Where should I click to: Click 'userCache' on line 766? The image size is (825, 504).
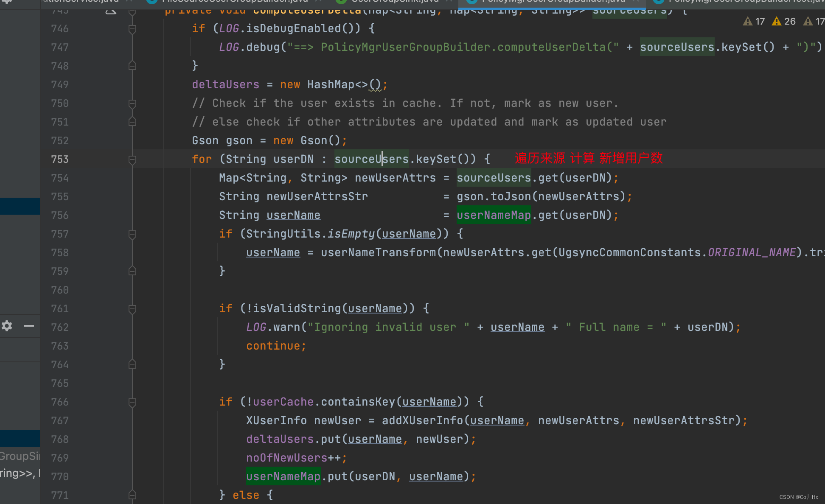tap(283, 402)
